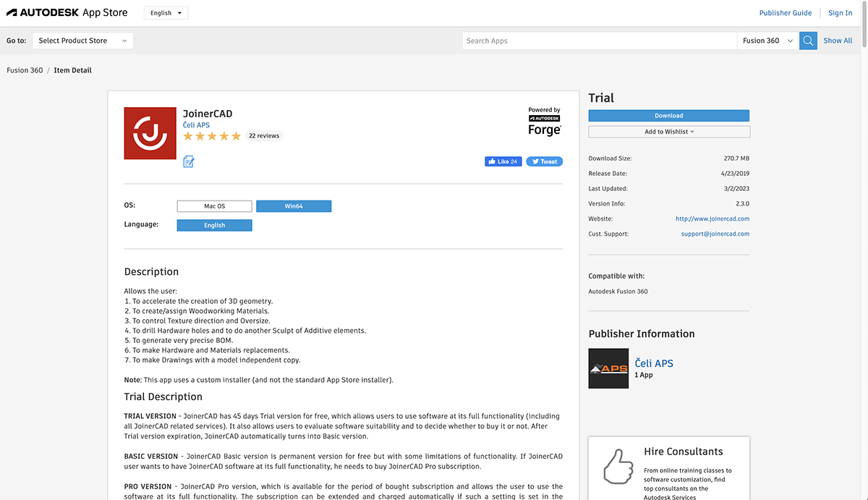Click the Release Date 4/23/2019 value

(735, 173)
